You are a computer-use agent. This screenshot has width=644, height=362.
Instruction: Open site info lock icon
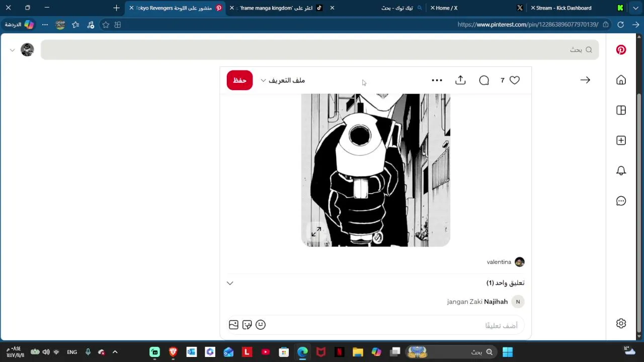tap(605, 25)
